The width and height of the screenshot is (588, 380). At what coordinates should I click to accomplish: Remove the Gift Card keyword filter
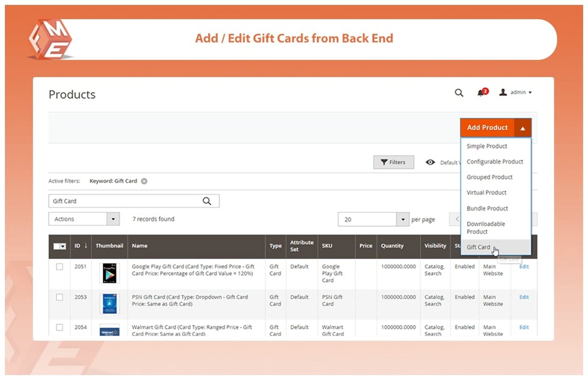click(144, 181)
